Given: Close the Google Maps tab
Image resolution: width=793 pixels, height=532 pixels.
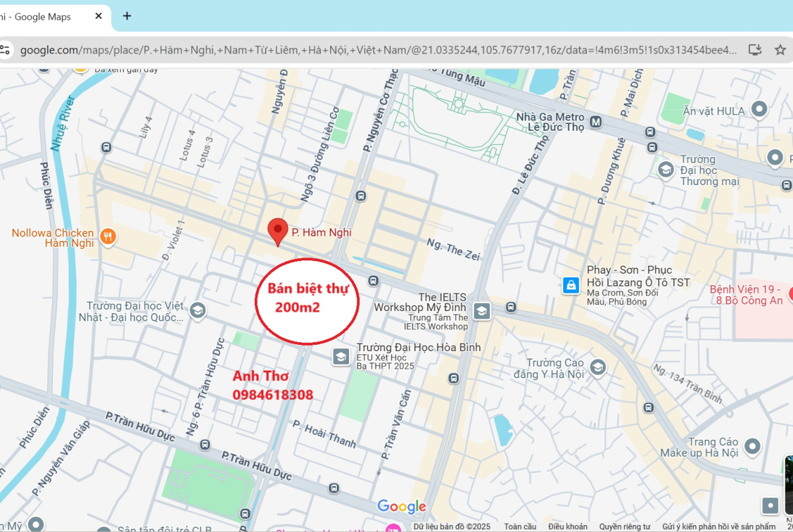Looking at the screenshot, I should click(x=98, y=16).
